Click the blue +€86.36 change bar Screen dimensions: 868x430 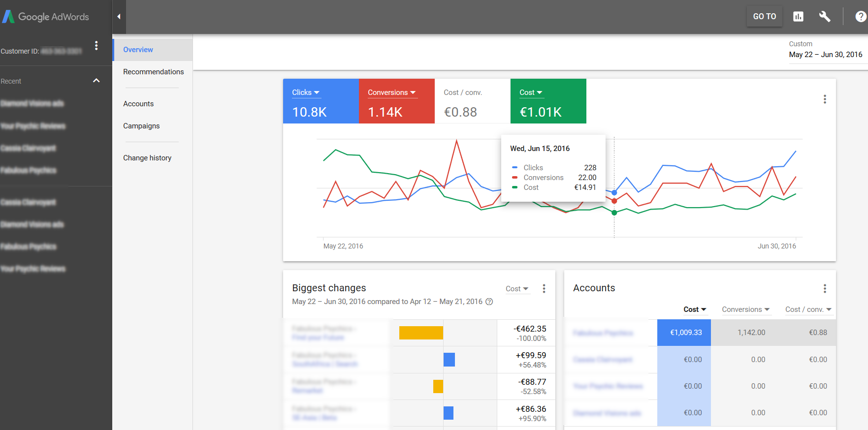449,413
